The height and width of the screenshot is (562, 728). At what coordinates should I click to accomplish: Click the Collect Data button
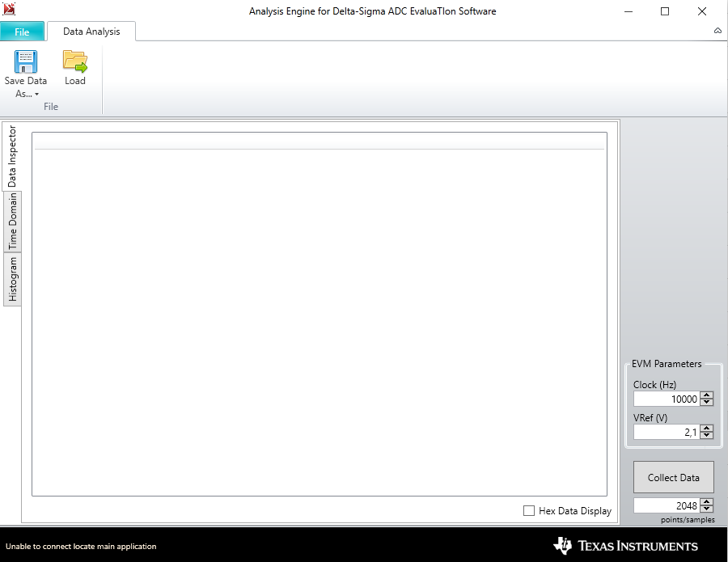click(x=673, y=477)
